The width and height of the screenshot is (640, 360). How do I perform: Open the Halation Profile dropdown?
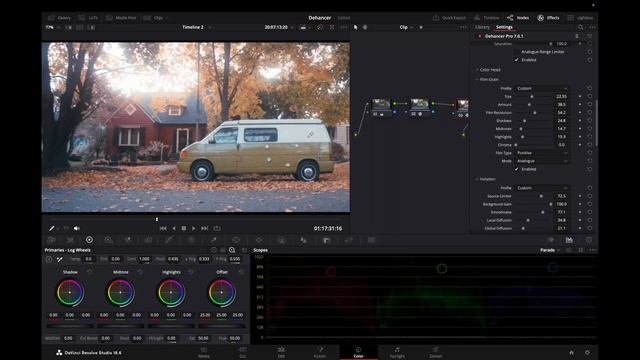click(542, 188)
